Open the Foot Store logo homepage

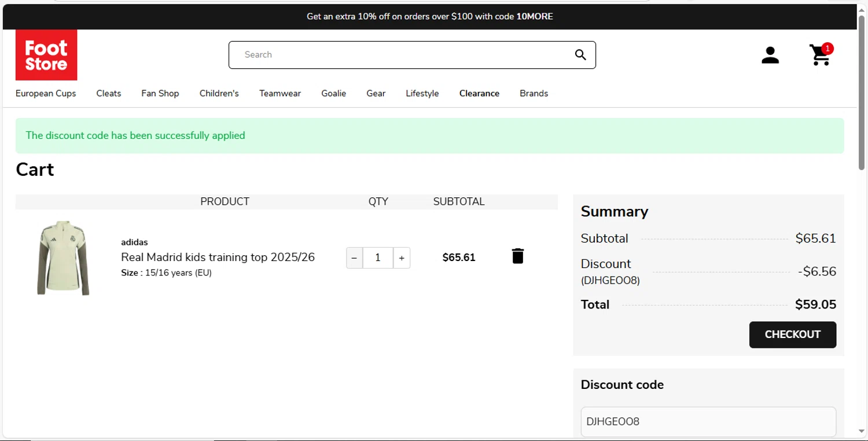[x=46, y=55]
